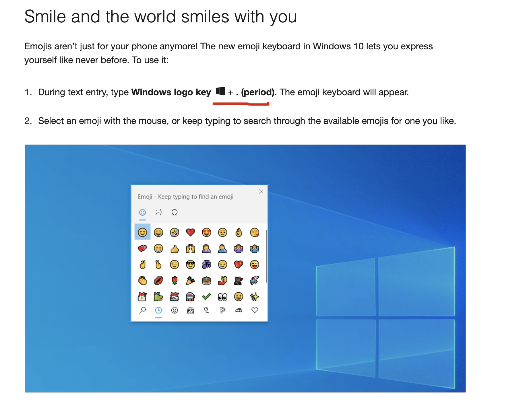Image resolution: width=527 pixels, height=420 pixels.
Task: Pick the eyes emoji
Action: tap(222, 297)
